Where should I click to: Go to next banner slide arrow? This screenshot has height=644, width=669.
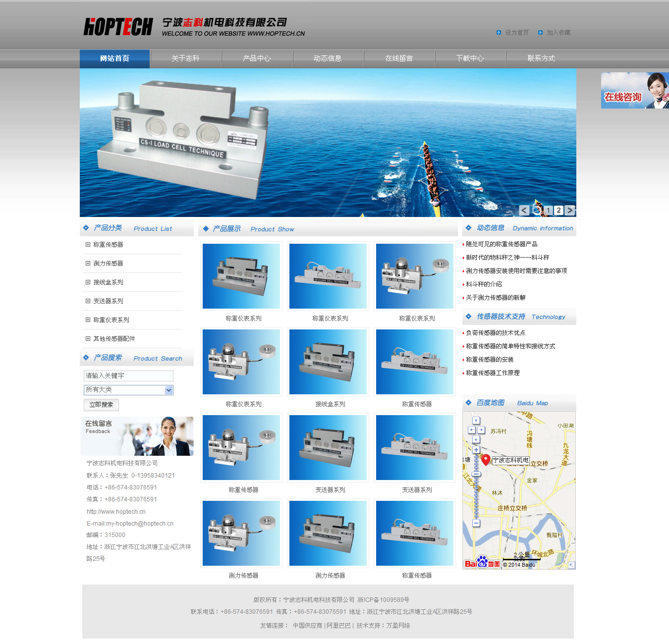570,210
